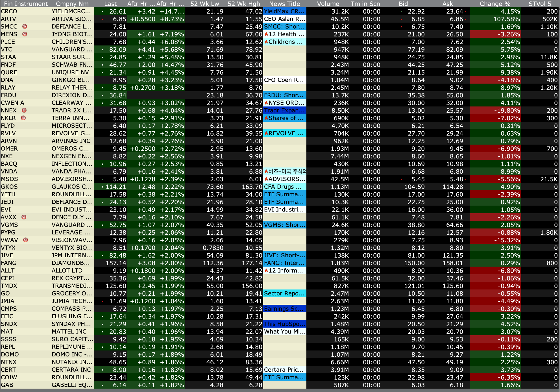Sort by the Change % column header
560x392 pixels.
coord(495,4)
